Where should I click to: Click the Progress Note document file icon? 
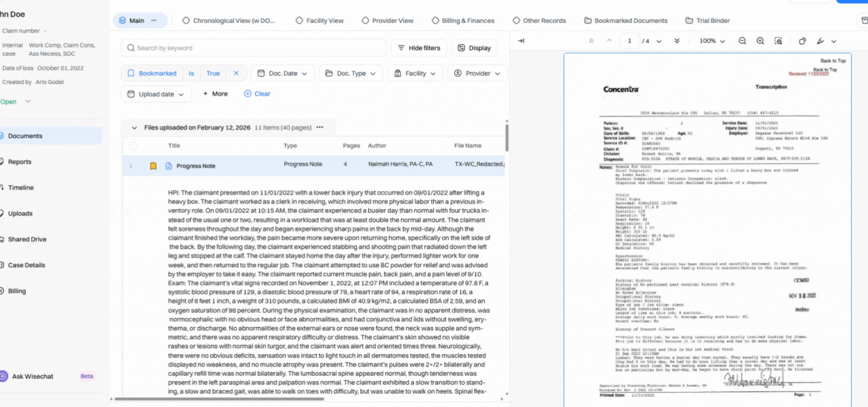pyautogui.click(x=169, y=166)
